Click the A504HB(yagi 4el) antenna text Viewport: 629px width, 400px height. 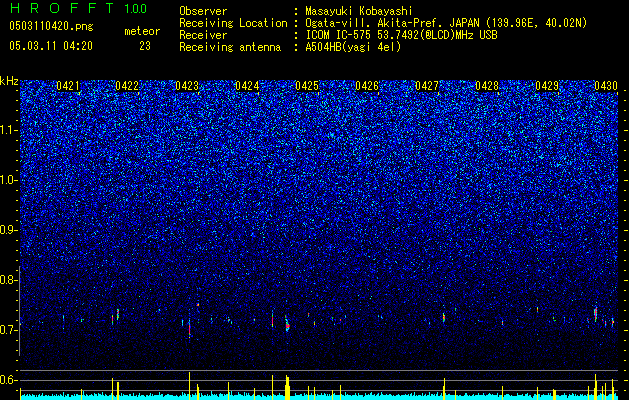pos(353,47)
